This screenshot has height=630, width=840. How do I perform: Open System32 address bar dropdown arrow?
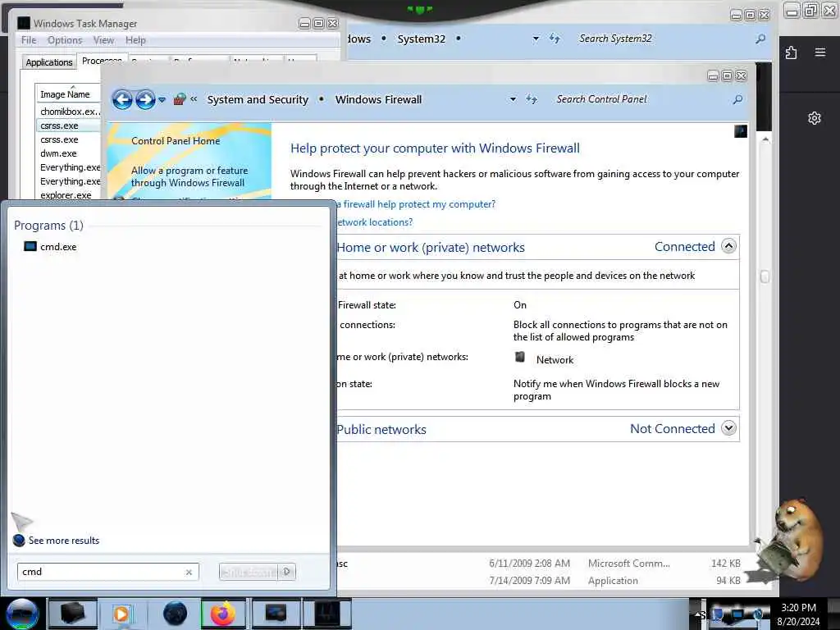point(536,39)
